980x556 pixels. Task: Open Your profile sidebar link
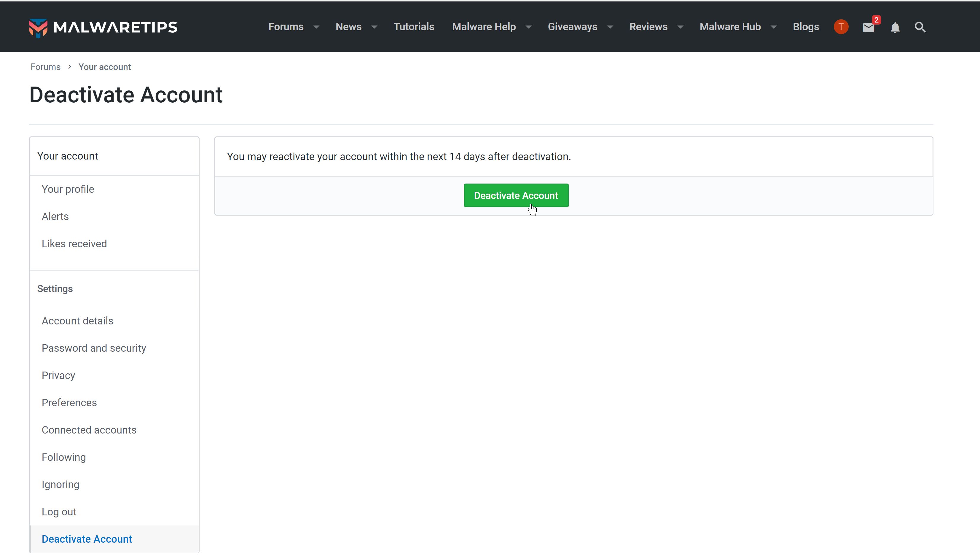click(68, 189)
